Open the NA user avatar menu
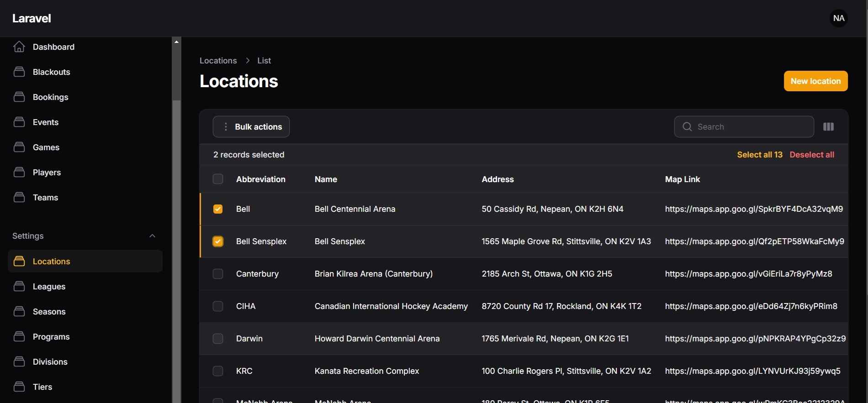The width and height of the screenshot is (868, 403). tap(838, 18)
